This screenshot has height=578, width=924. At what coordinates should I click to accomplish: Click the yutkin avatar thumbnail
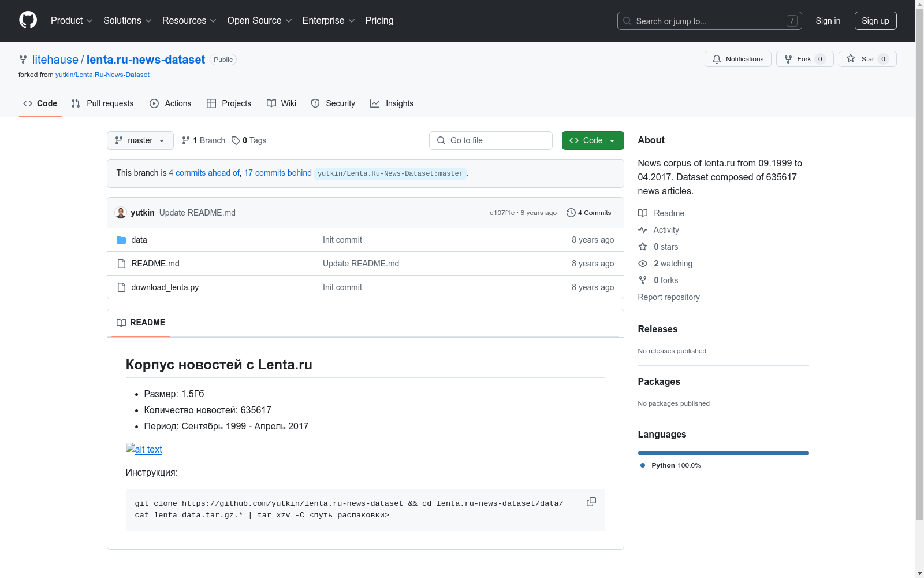pos(121,213)
